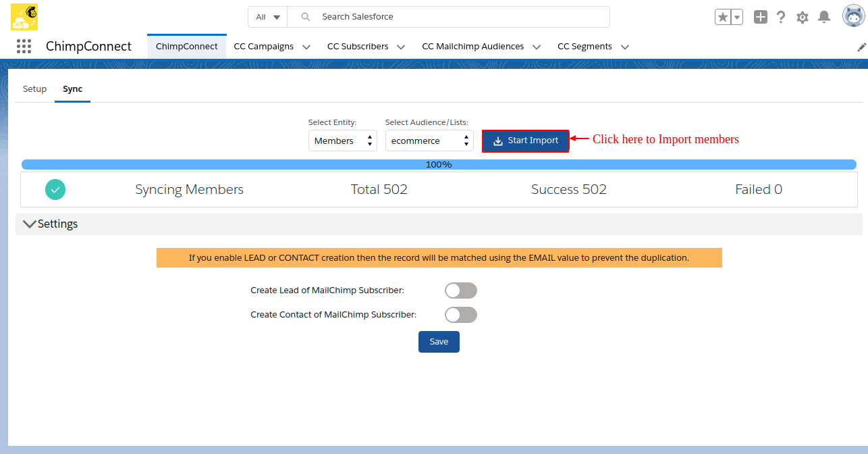868x454 pixels.
Task: Collapse the Settings section
Action: point(30,224)
